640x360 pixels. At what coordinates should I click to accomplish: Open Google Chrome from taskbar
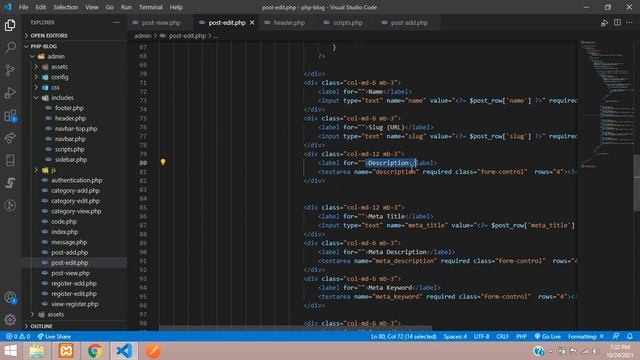pyautogui.click(x=95, y=351)
